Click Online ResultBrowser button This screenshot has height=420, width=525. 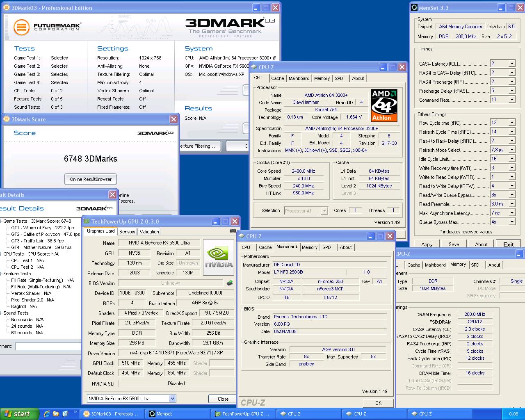pos(91,179)
